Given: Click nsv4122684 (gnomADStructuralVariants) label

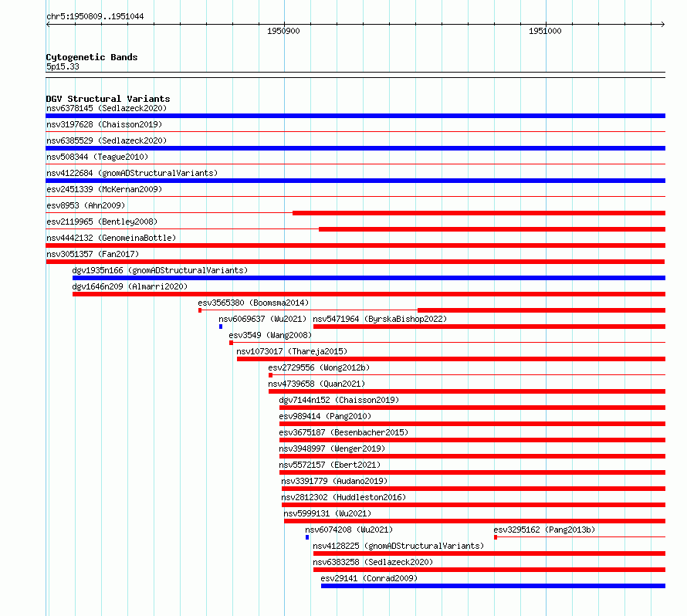Looking at the screenshot, I should click(x=132, y=173).
